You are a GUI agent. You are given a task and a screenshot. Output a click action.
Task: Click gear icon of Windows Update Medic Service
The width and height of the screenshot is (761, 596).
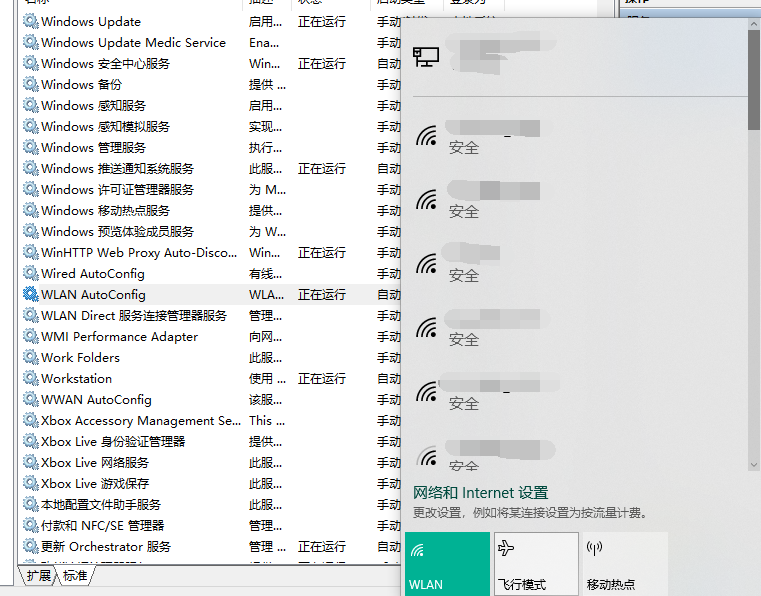point(31,42)
